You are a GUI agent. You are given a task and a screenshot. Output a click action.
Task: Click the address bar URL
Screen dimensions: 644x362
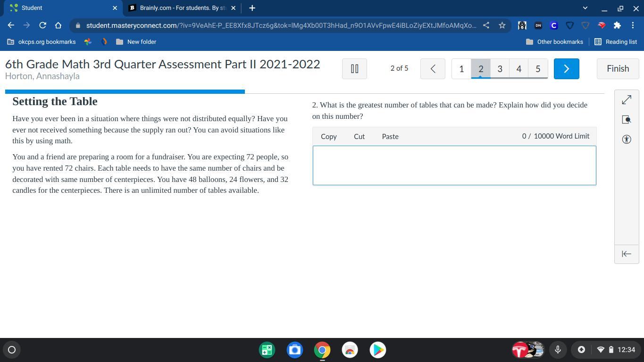coord(281,25)
